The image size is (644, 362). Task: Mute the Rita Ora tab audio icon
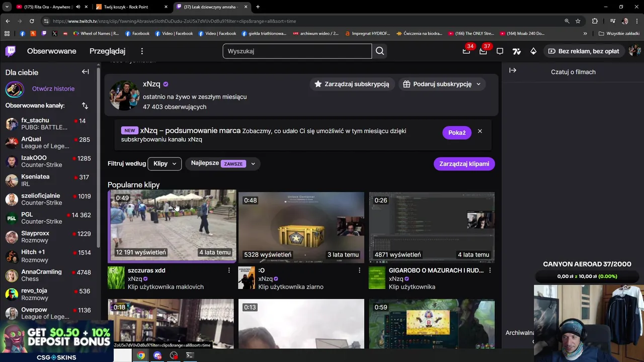pyautogui.click(x=78, y=7)
